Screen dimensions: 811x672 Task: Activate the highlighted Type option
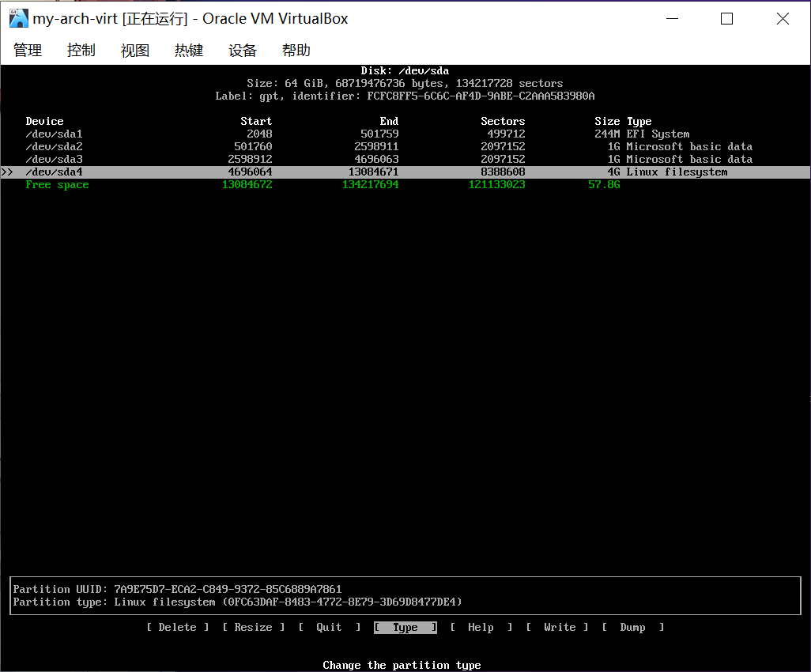tap(405, 628)
